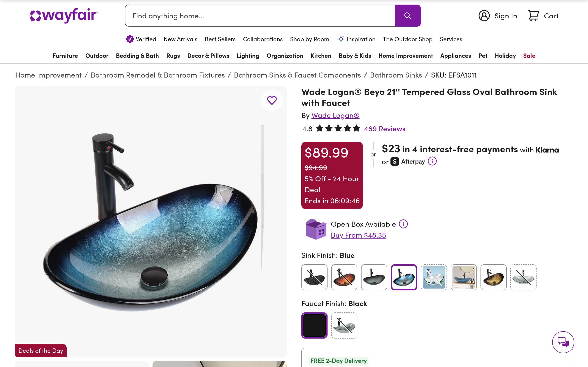Choose the Black faceted faucet finish swatch

(314, 325)
